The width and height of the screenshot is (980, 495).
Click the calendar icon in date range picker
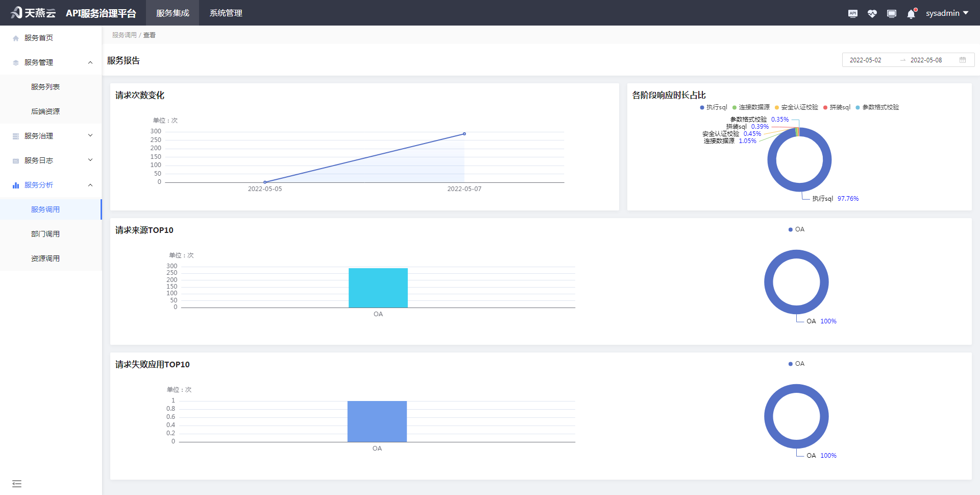(x=963, y=60)
